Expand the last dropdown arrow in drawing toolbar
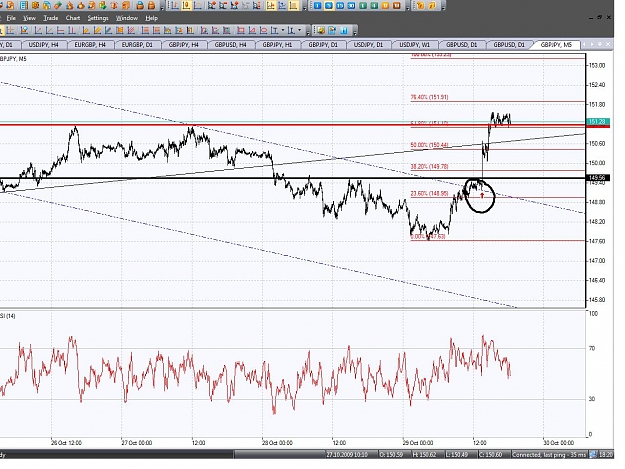The height and width of the screenshot is (469, 625). tap(299, 30)
